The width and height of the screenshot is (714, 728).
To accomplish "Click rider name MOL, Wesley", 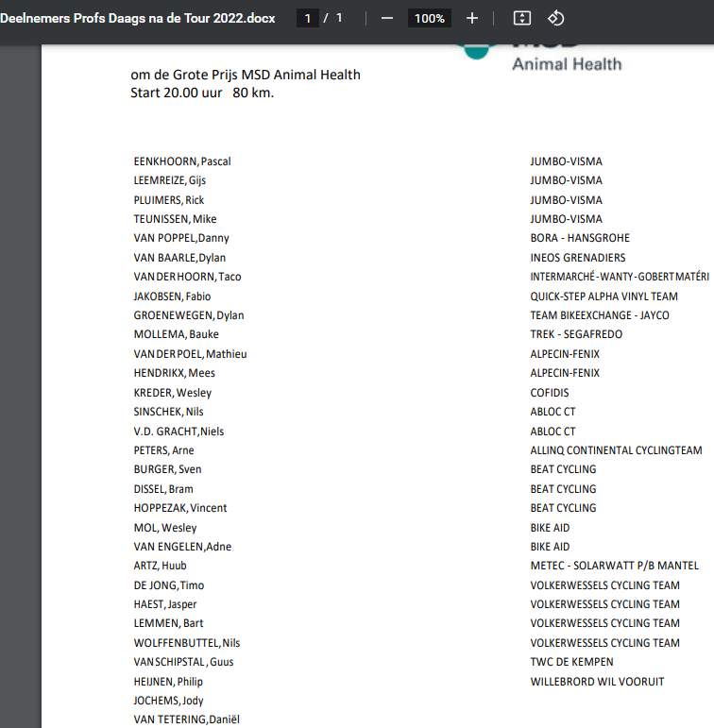I will pos(165,528).
